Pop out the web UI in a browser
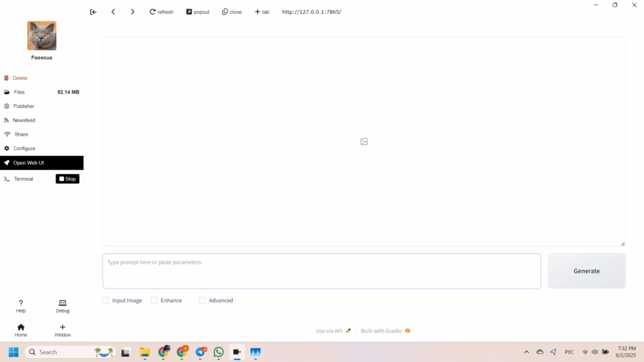Image resolution: width=644 pixels, height=362 pixels. pyautogui.click(x=197, y=12)
